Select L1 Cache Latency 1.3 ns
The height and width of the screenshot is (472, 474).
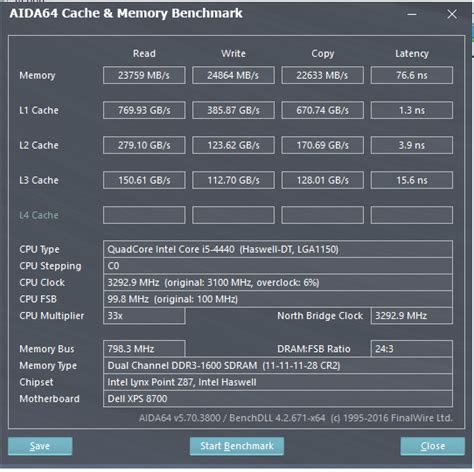point(412,110)
